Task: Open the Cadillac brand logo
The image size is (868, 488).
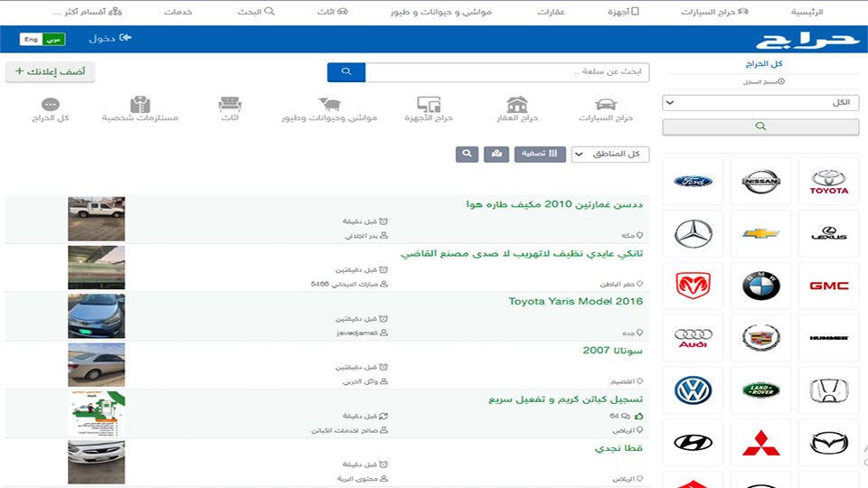Action: 760,337
